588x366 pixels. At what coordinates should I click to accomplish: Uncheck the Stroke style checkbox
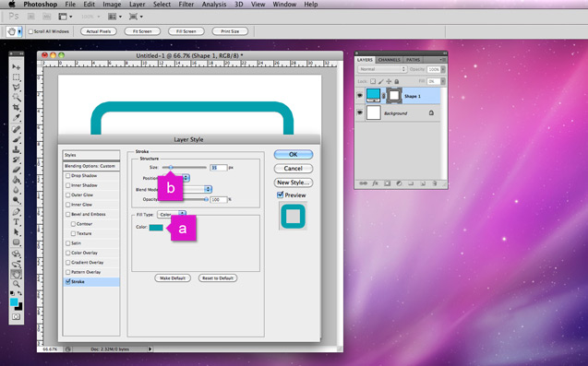coord(68,282)
